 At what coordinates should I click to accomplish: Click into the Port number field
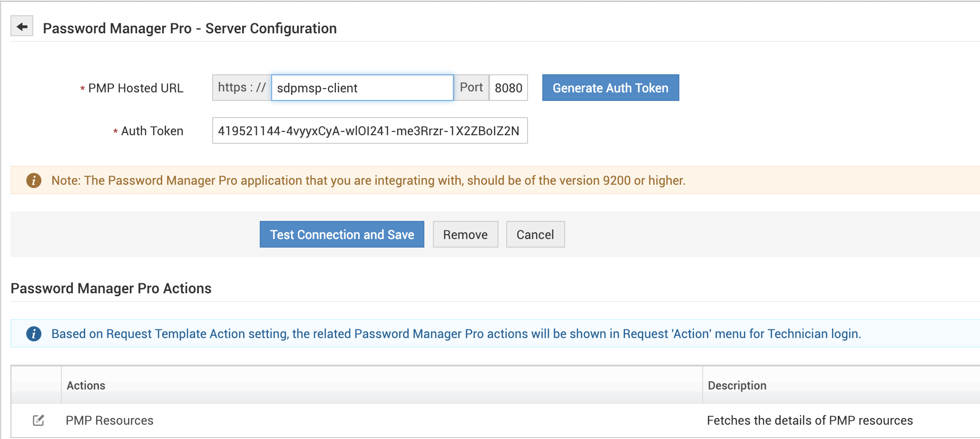[508, 88]
